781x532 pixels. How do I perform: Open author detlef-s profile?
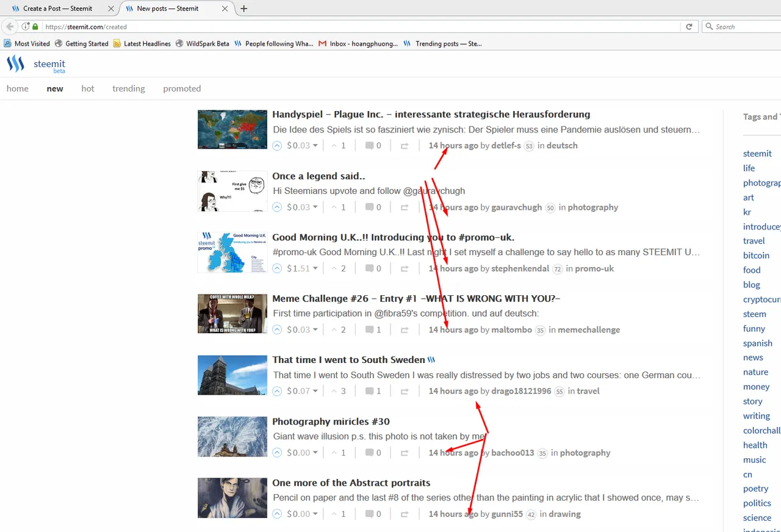(506, 146)
